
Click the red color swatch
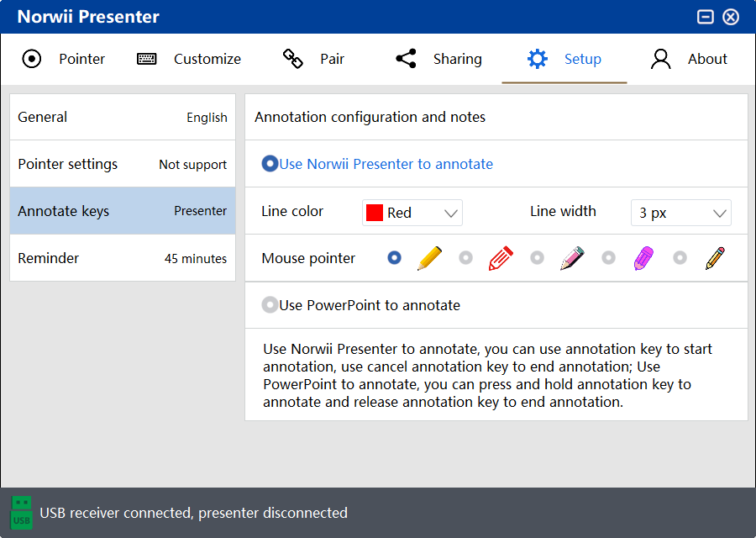[x=374, y=213]
